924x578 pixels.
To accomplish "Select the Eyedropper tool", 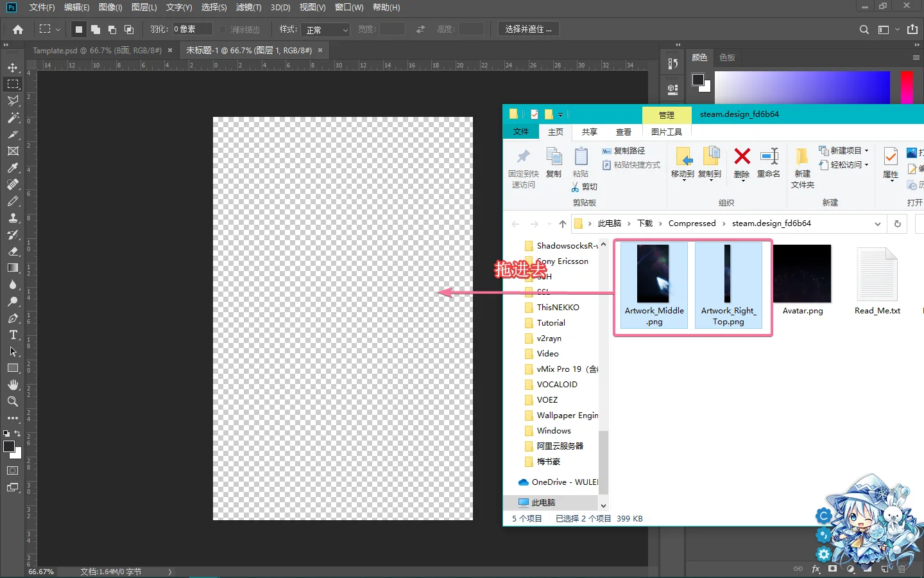I will (13, 168).
